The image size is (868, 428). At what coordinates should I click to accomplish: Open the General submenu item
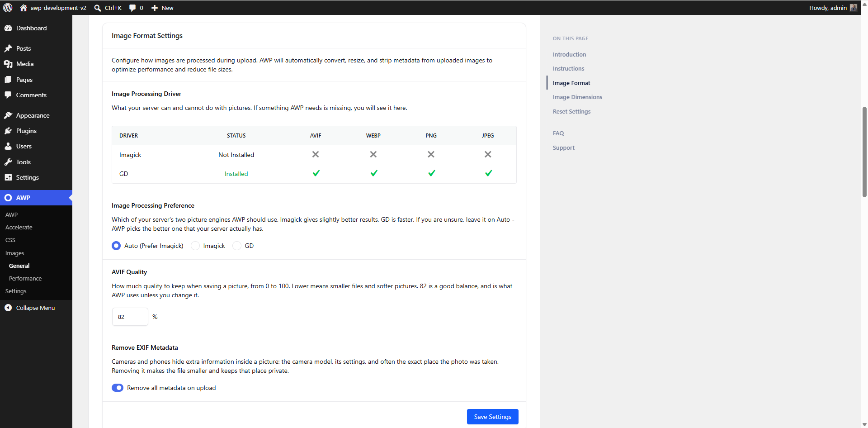click(x=19, y=266)
